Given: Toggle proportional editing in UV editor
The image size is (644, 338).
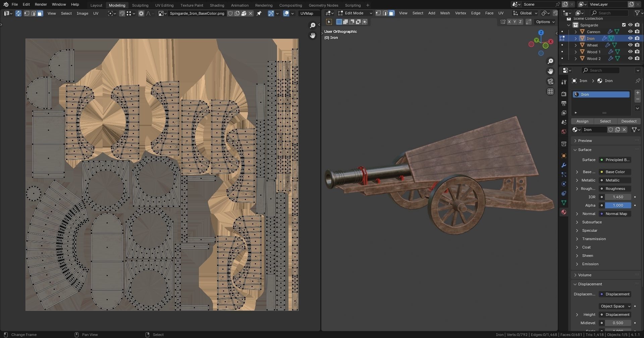Looking at the screenshot, I should point(141,13).
